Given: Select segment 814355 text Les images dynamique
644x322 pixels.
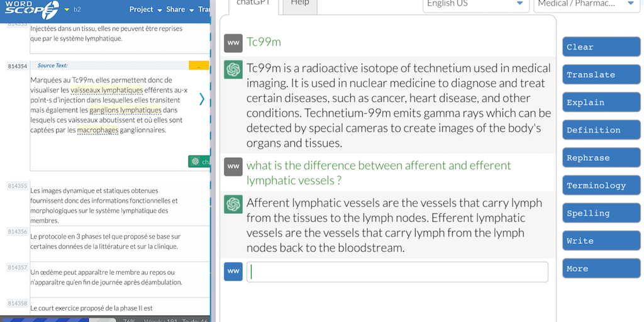Looking at the screenshot, I should (x=104, y=206).
